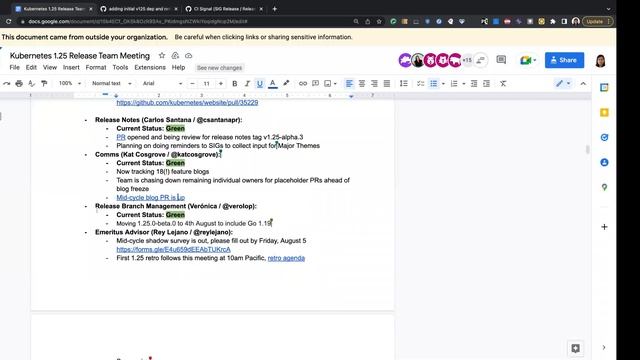
Task: Click the See new changes button
Action: coord(219,68)
